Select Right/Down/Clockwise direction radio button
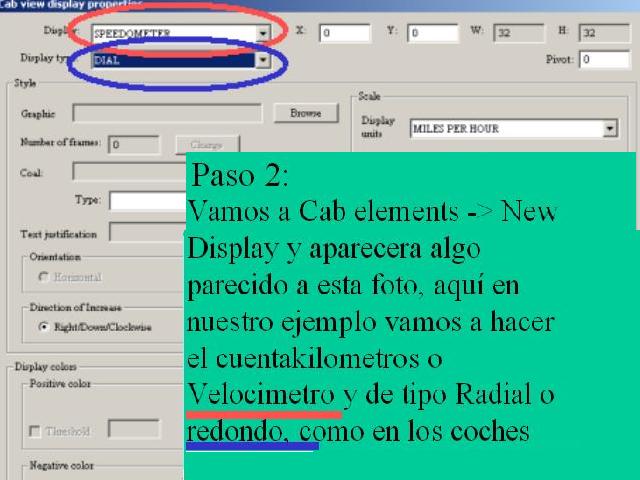The image size is (640, 480). [43, 327]
